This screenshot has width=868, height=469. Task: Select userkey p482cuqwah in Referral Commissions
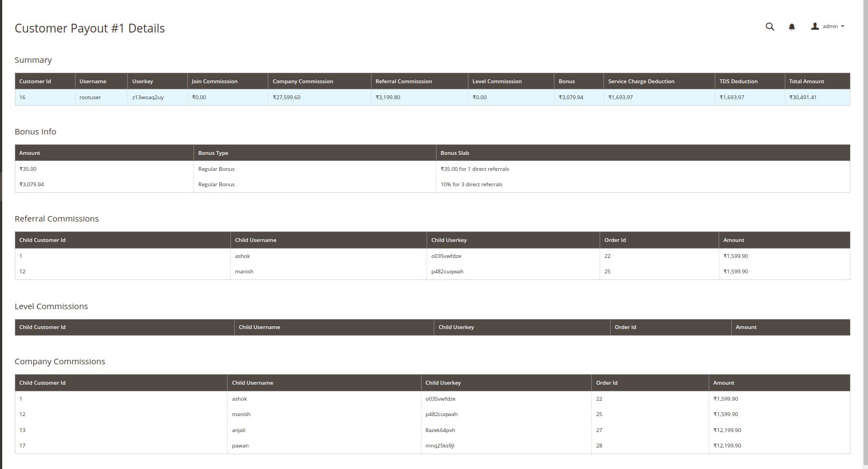point(447,272)
